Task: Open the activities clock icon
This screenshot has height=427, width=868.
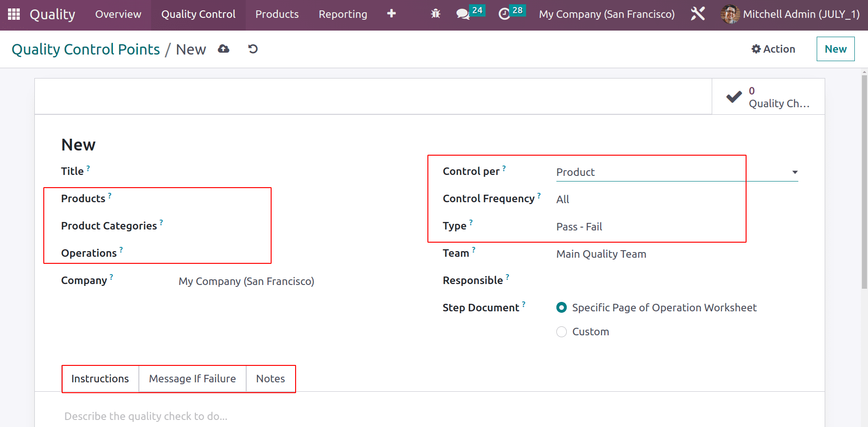Action: [x=504, y=14]
